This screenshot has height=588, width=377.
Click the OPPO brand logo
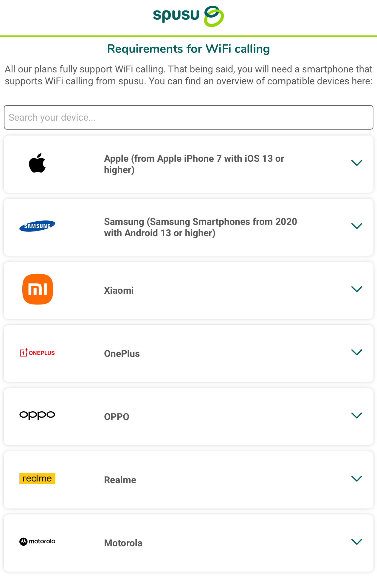(37, 415)
